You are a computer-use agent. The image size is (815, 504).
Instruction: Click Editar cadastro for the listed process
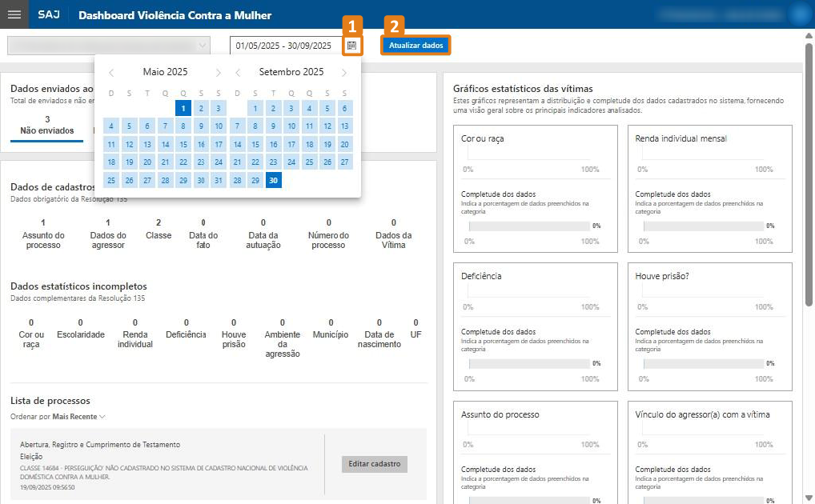click(375, 465)
